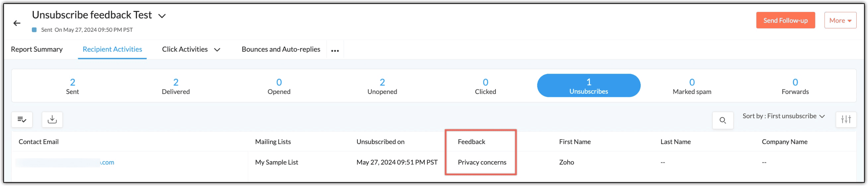
Task: View the Marked spam count
Action: point(692,86)
